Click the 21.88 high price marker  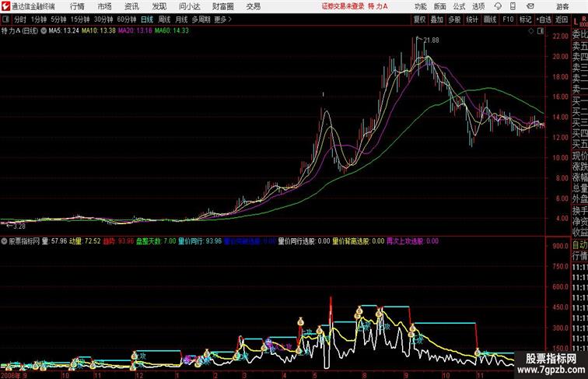431,40
